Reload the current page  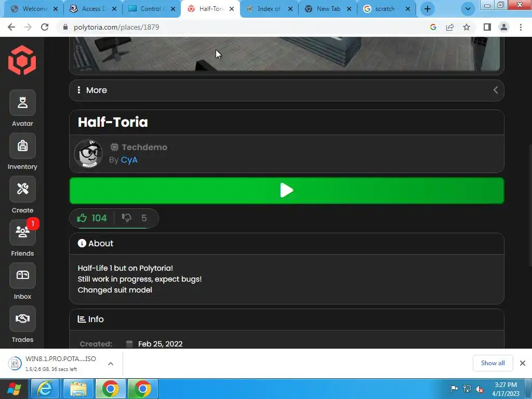point(45,27)
